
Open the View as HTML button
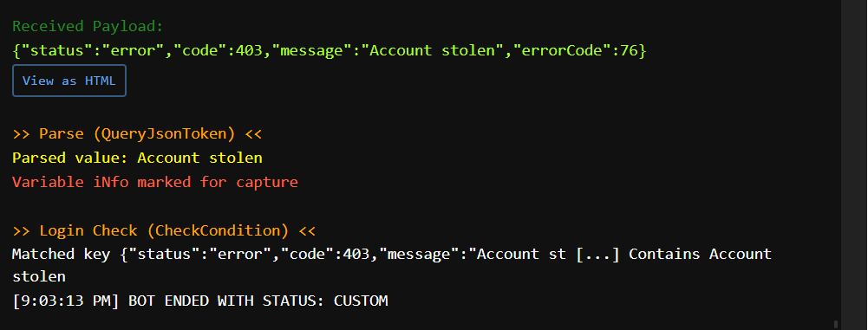coord(69,81)
